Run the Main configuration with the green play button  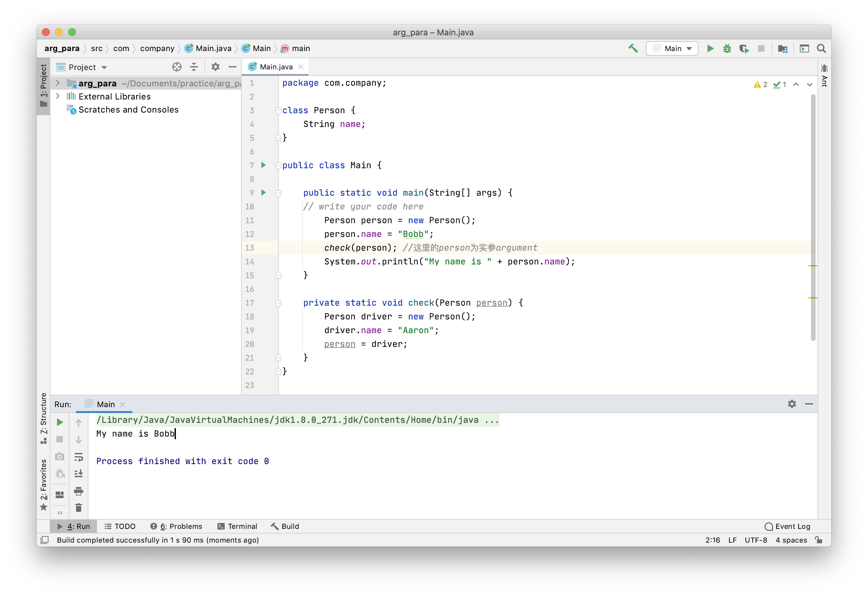(710, 48)
